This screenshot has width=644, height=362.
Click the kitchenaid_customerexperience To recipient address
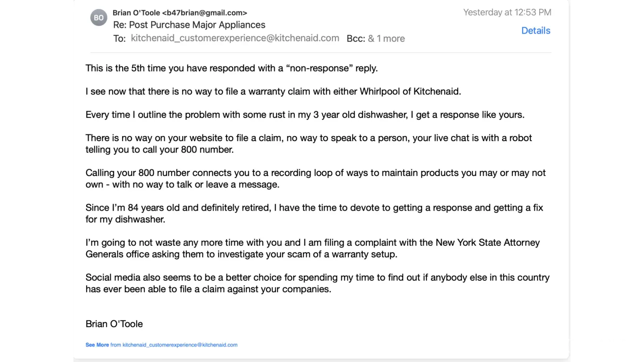(x=235, y=38)
